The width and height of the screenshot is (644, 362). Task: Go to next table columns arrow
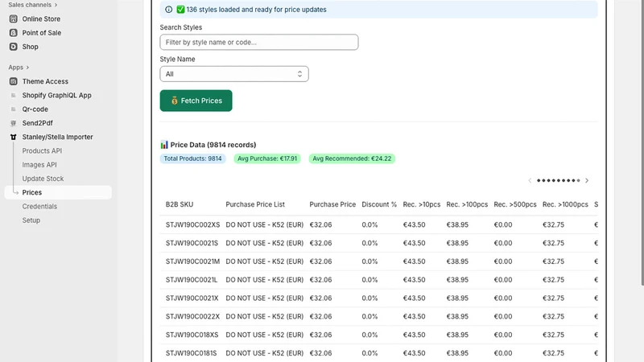pyautogui.click(x=587, y=180)
